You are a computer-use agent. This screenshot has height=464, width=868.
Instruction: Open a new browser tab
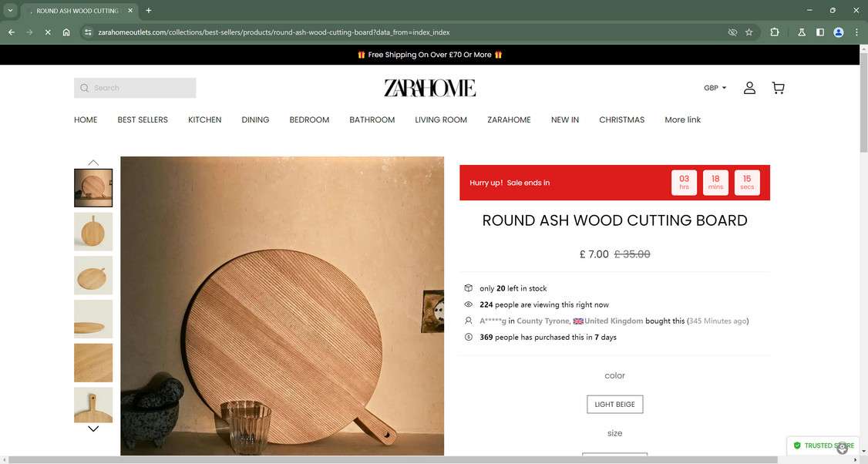tap(148, 11)
